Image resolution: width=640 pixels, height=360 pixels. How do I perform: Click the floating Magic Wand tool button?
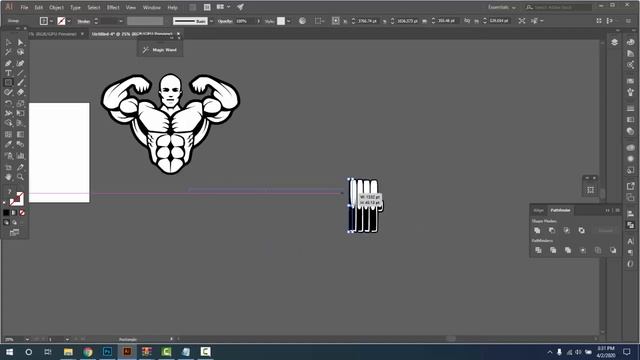pos(160,50)
